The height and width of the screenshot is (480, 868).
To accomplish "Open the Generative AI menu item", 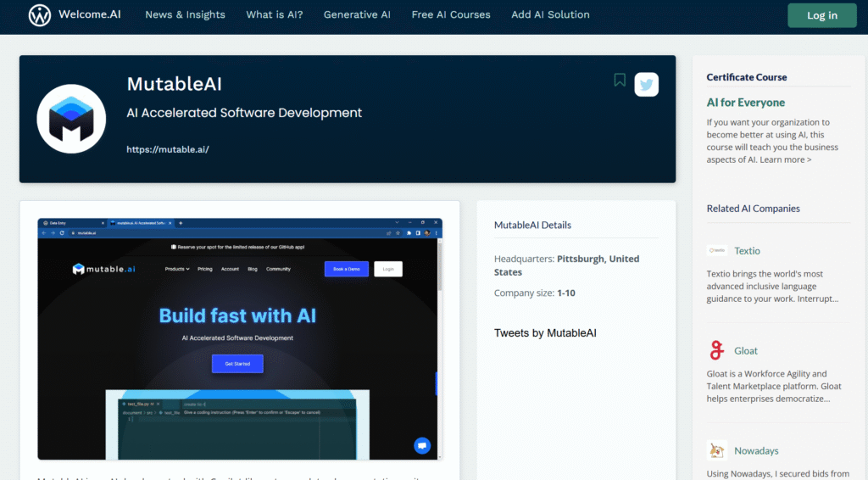I will pyautogui.click(x=357, y=15).
